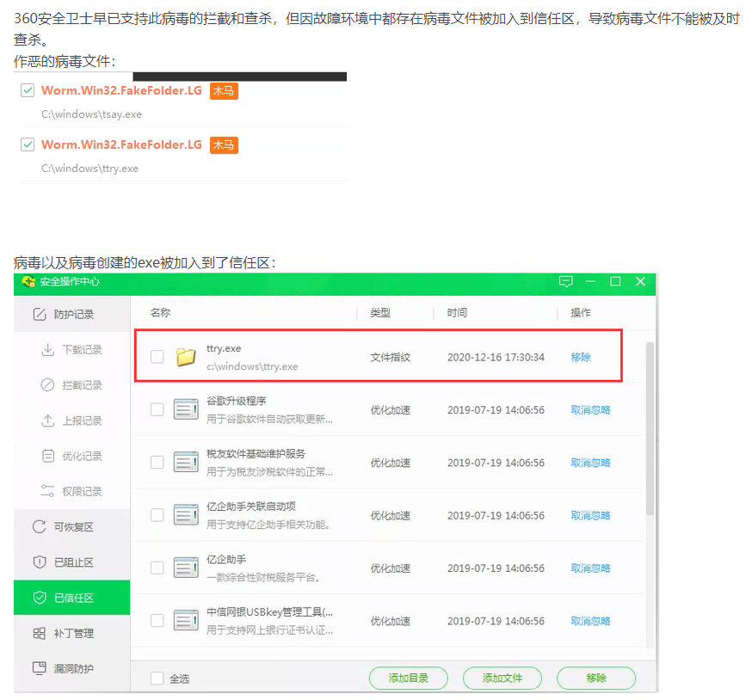
Task: Click the 可恢复区 restore icon
Action: point(40,526)
